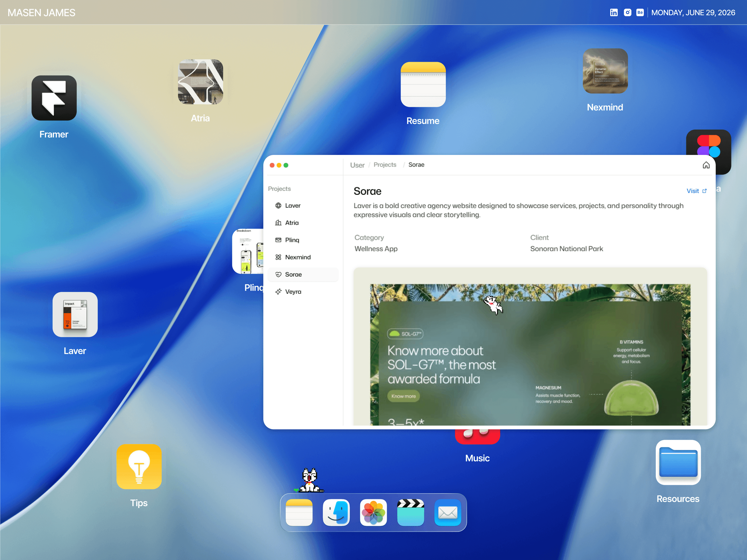Click the home icon in Sorae window
This screenshot has width=747, height=560.
click(x=706, y=165)
